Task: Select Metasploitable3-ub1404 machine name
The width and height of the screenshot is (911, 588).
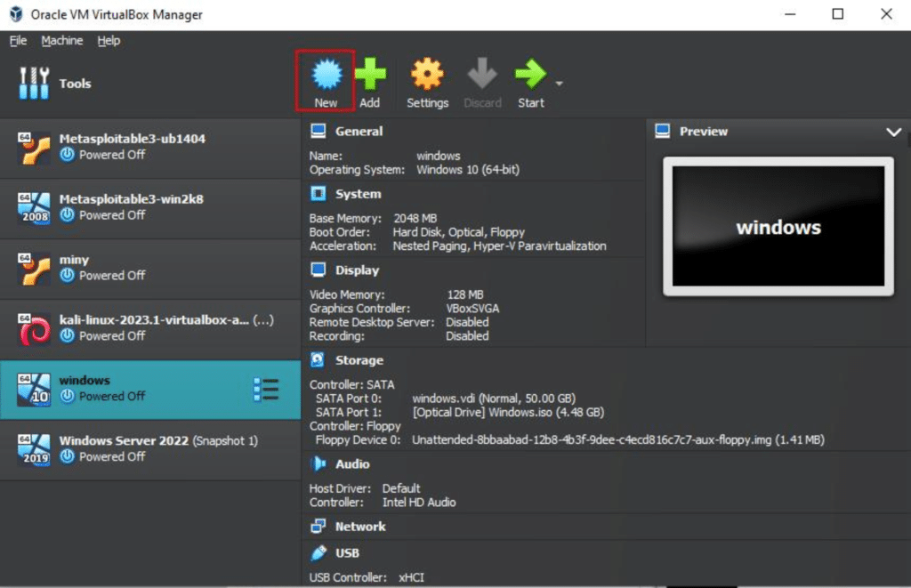Action: point(132,139)
